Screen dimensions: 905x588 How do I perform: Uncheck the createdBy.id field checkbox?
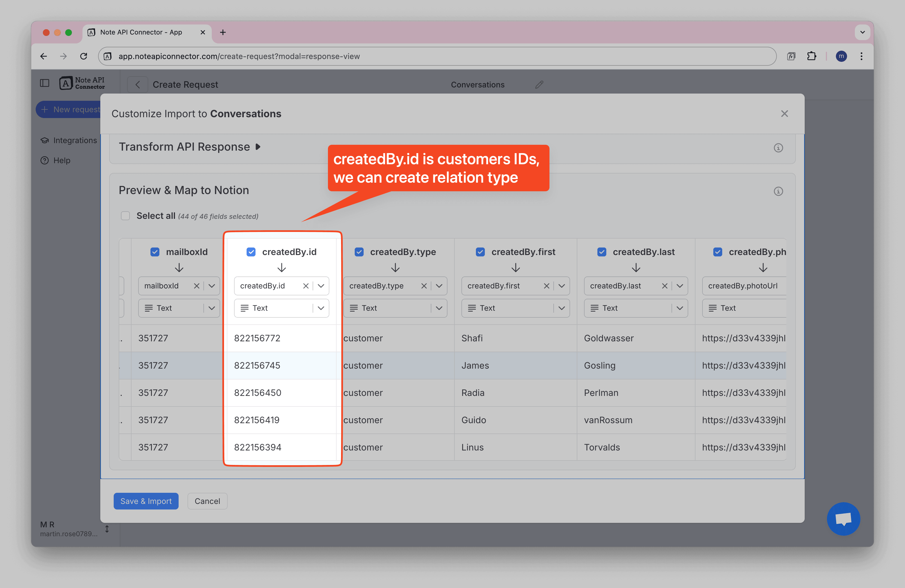[x=250, y=252]
